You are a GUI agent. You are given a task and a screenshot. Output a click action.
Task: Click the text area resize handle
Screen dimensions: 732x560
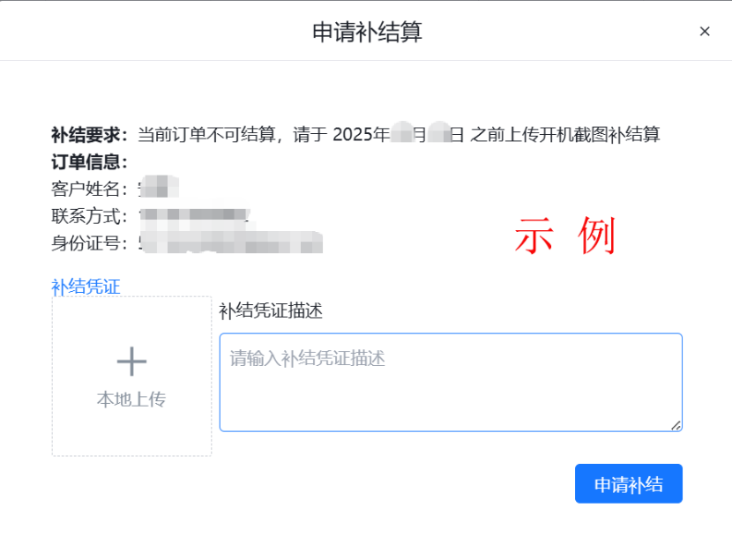676,425
